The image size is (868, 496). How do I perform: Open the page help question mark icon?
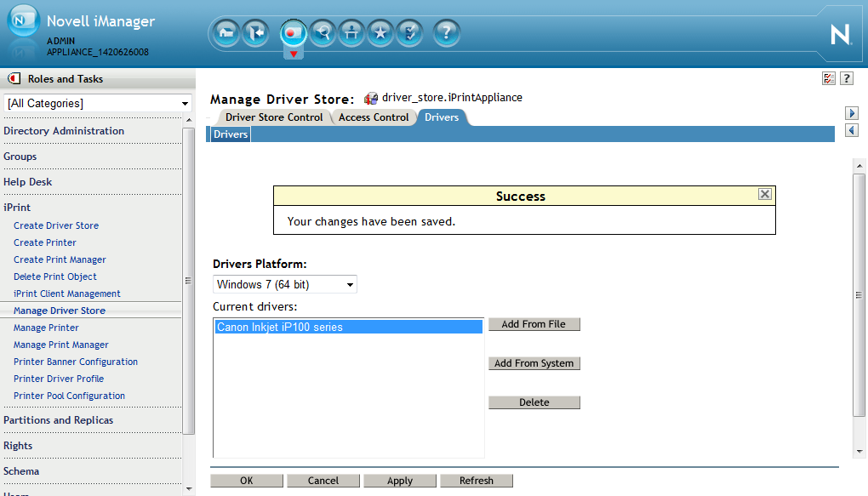pos(847,78)
